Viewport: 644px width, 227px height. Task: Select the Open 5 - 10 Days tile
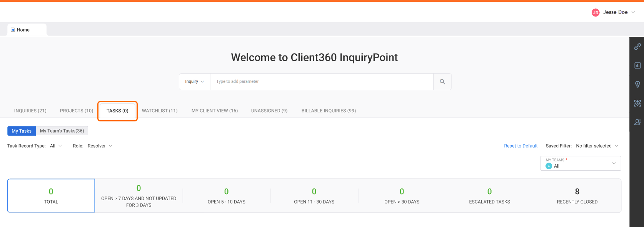point(227,196)
